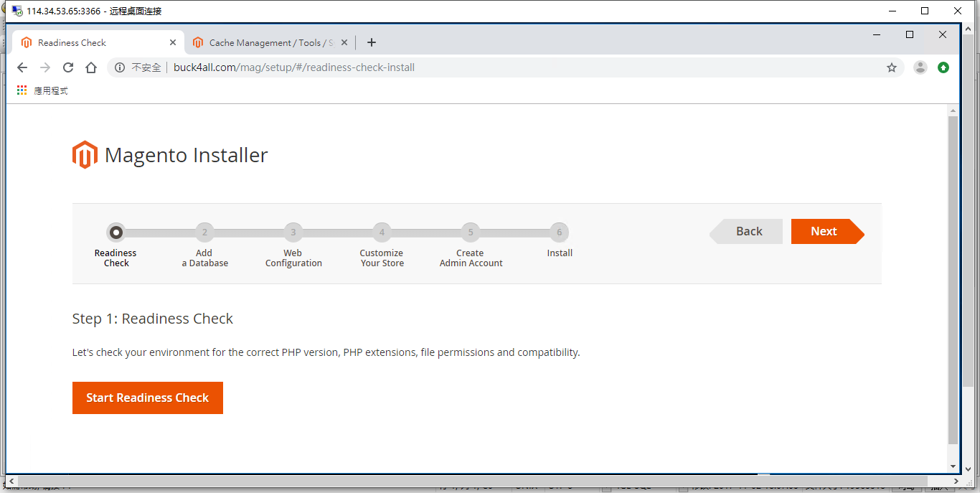Open a new browser tab
Image resolution: width=980 pixels, height=493 pixels.
click(372, 43)
